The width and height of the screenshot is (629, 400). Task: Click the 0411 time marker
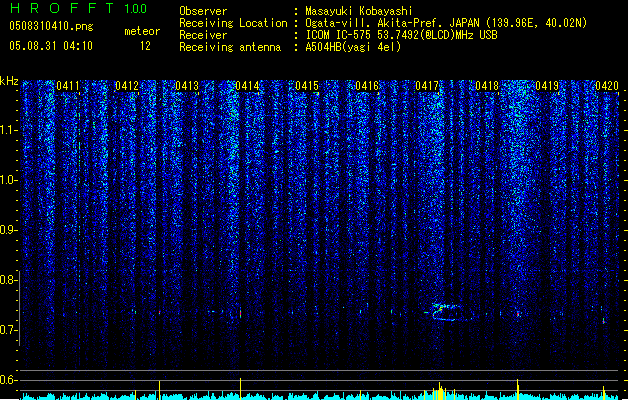pos(68,86)
